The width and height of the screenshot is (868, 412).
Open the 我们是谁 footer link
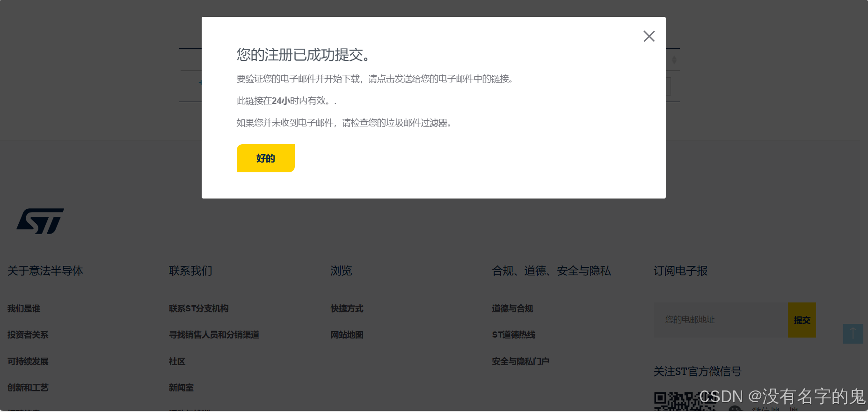click(24, 309)
